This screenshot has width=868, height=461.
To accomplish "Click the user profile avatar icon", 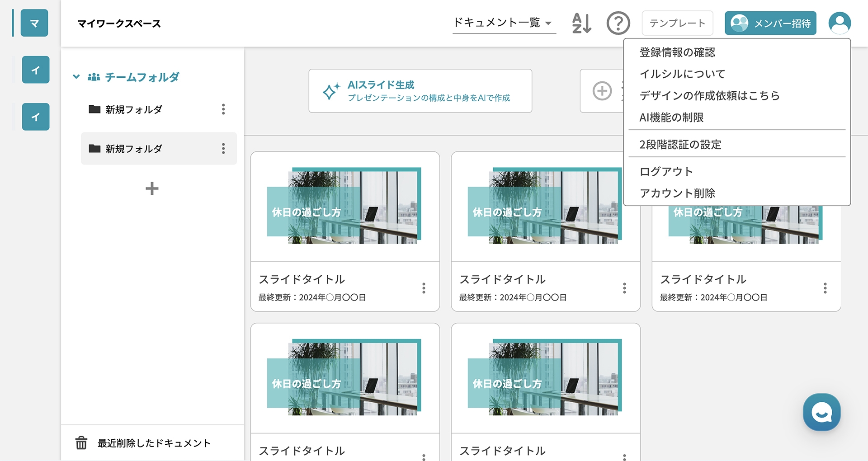I will pyautogui.click(x=840, y=23).
